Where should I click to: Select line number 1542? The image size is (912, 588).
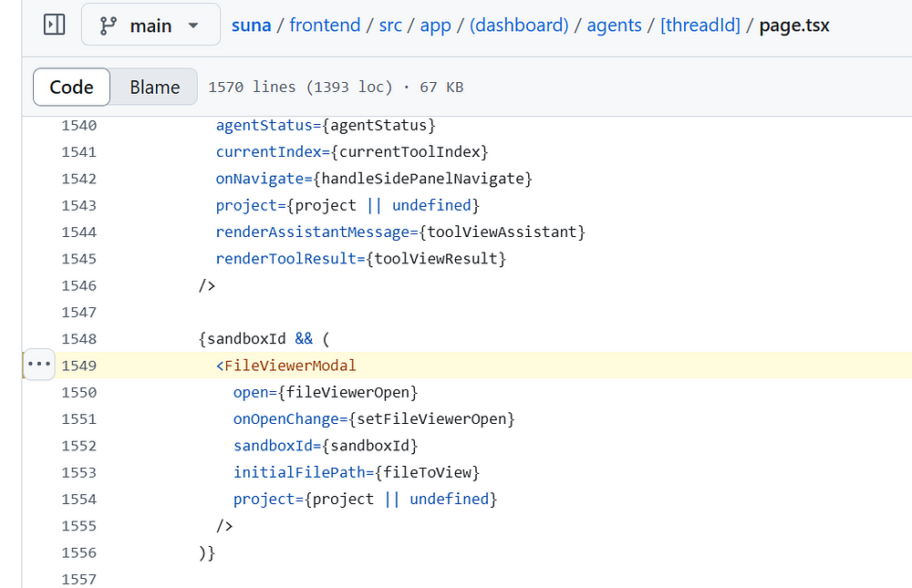(79, 179)
